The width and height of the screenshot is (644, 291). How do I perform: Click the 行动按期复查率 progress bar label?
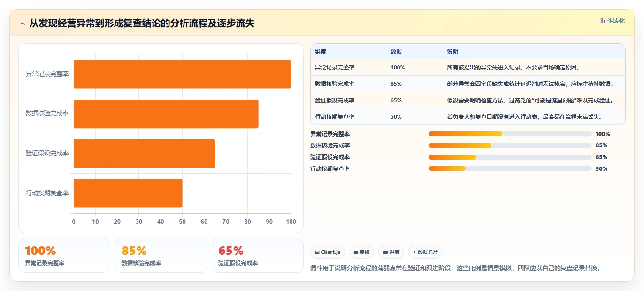point(330,169)
